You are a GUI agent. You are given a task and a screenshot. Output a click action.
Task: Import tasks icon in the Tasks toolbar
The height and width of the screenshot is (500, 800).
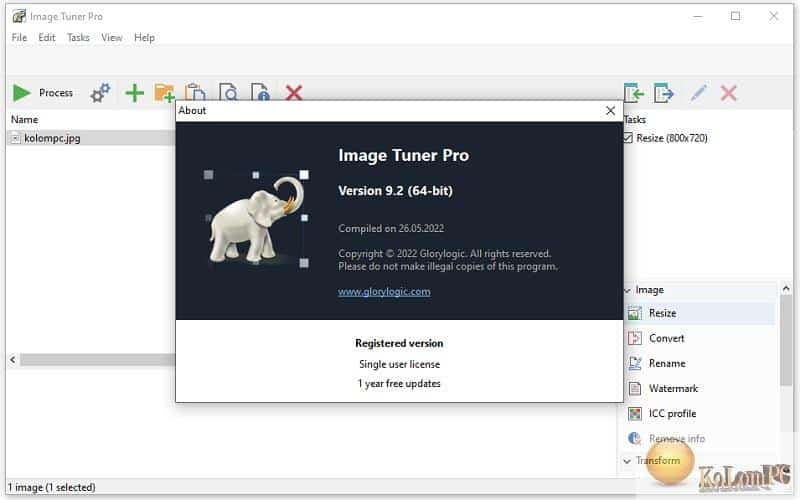[634, 93]
